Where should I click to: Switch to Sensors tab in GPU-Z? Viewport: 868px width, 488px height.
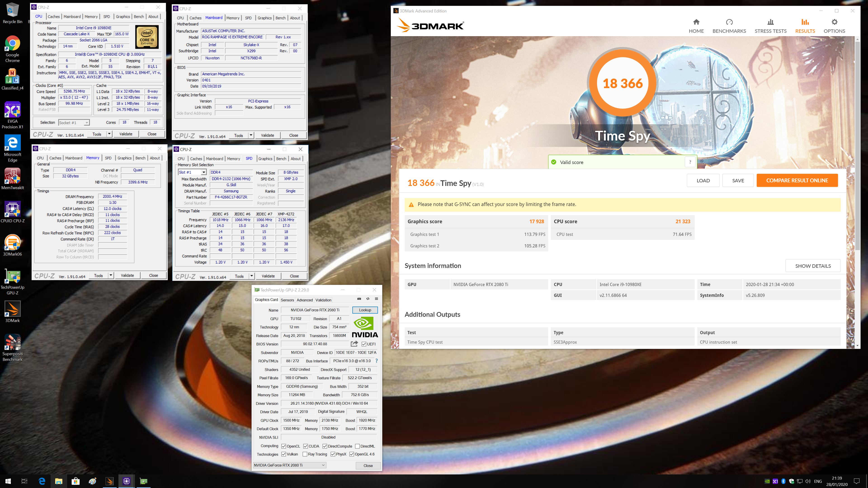click(x=287, y=300)
